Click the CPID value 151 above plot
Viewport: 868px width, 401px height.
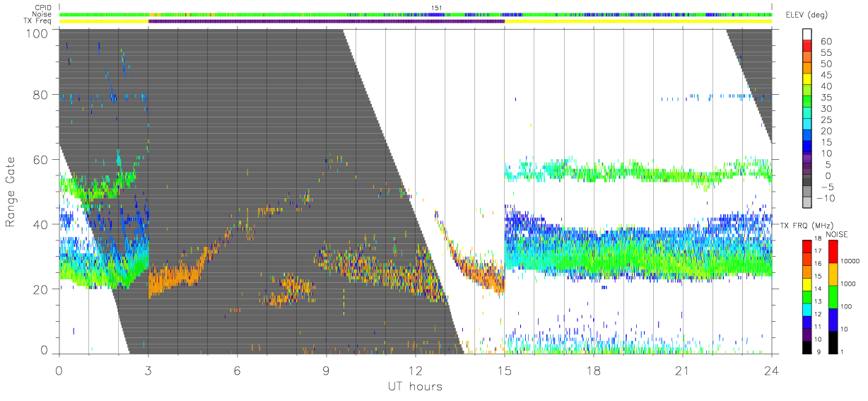(437, 7)
